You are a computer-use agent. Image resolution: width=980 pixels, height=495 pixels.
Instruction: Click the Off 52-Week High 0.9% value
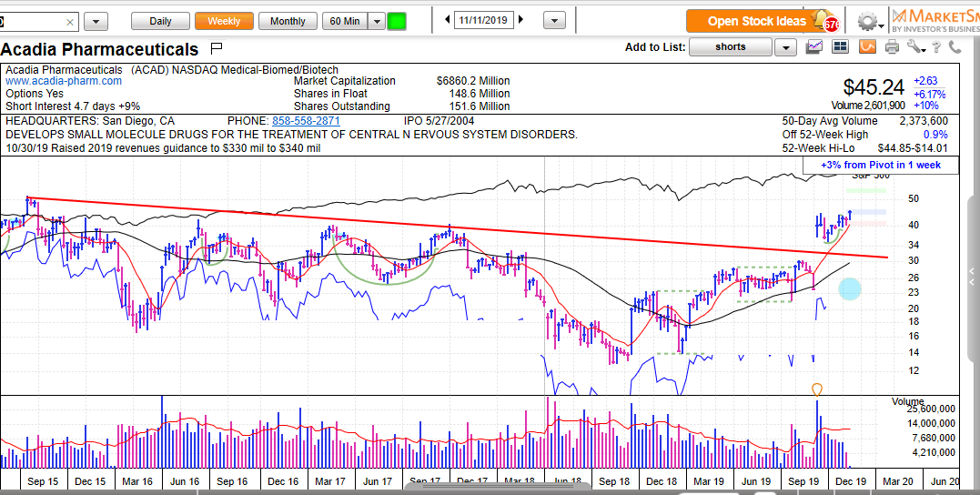tap(935, 135)
